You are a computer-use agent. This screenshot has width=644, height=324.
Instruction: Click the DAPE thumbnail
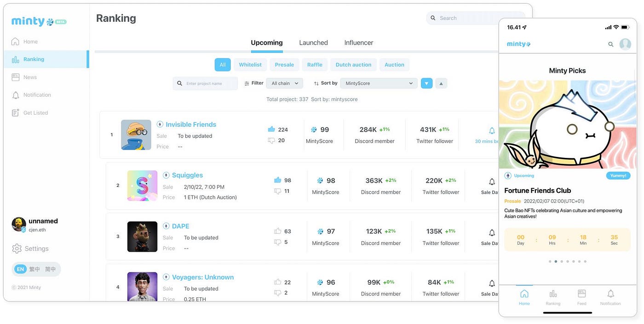(142, 237)
